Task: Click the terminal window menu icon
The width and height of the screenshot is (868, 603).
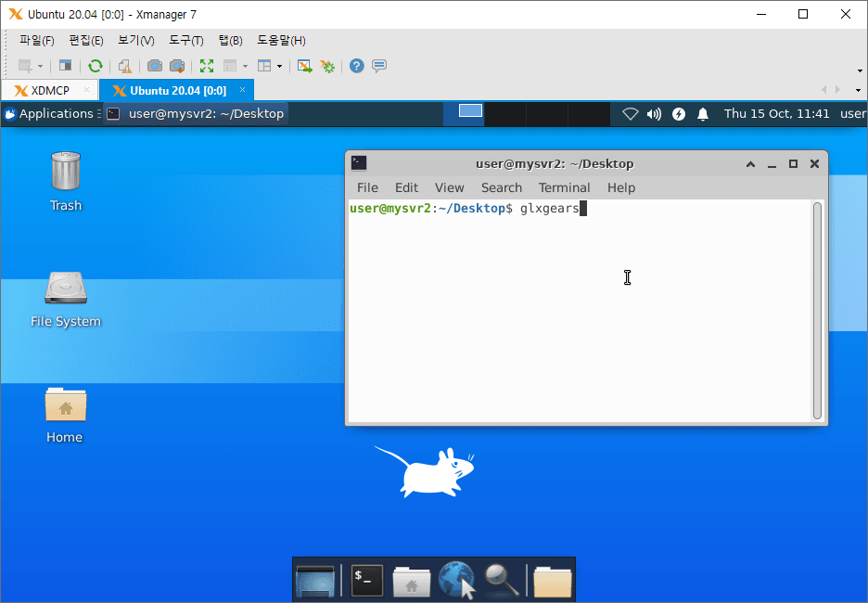Action: click(x=359, y=162)
